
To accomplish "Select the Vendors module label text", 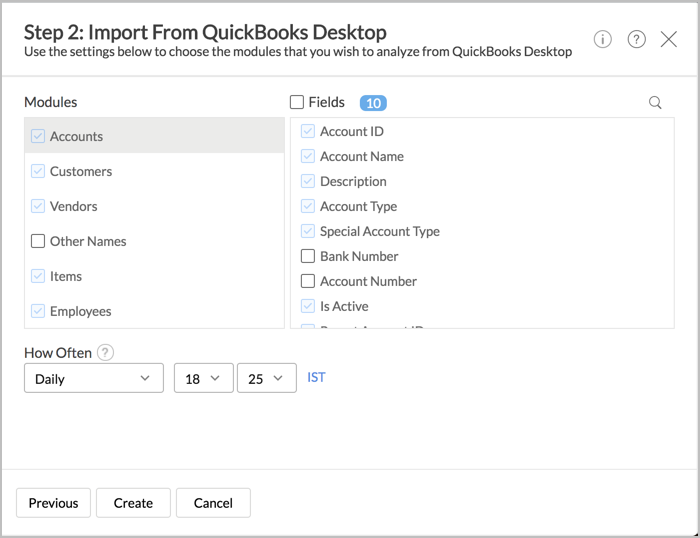I will pos(74,206).
